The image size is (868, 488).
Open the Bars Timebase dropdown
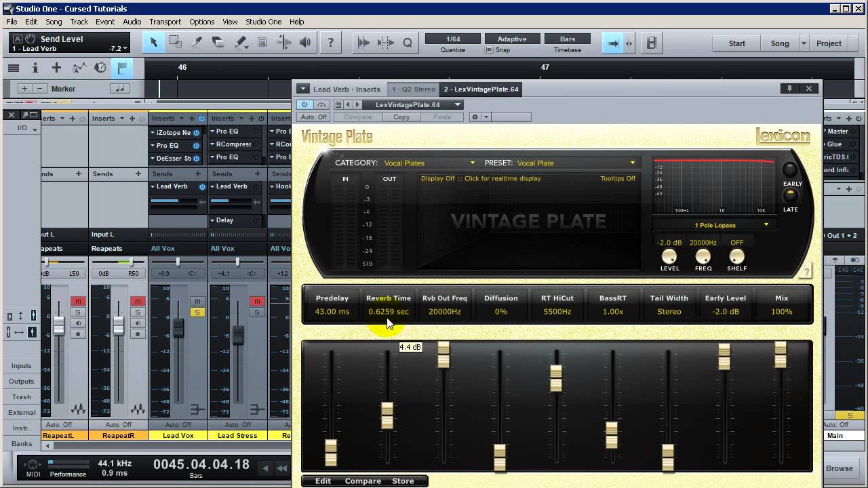pyautogui.click(x=568, y=39)
